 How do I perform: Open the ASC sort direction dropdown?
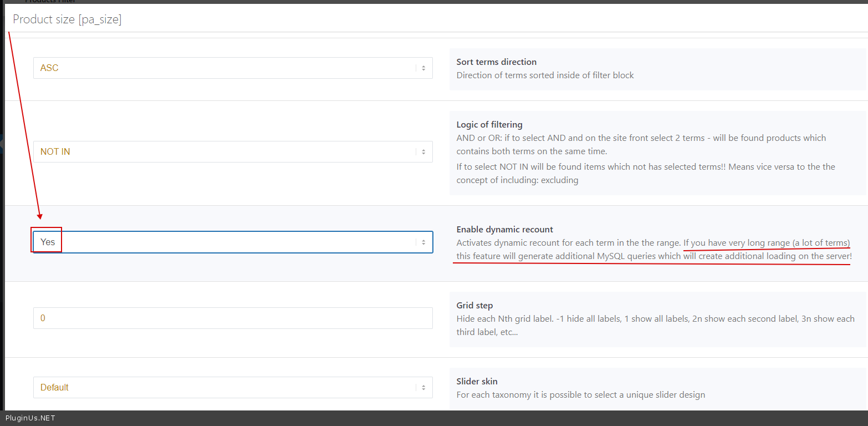pyautogui.click(x=222, y=68)
